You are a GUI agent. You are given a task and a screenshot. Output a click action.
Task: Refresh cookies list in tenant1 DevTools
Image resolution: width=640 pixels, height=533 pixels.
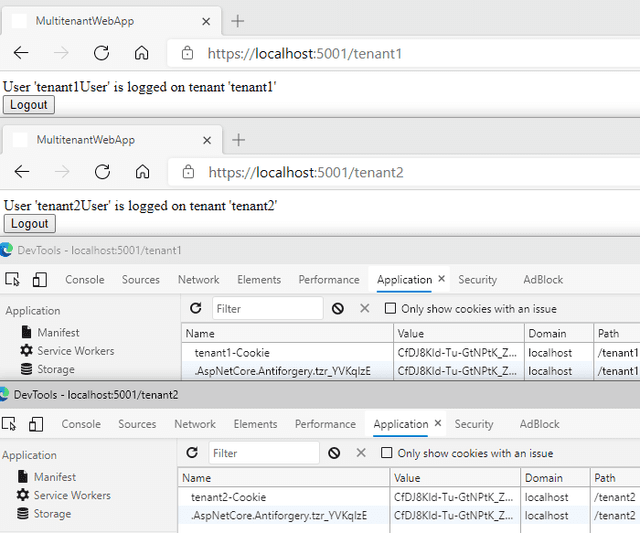tap(196, 309)
